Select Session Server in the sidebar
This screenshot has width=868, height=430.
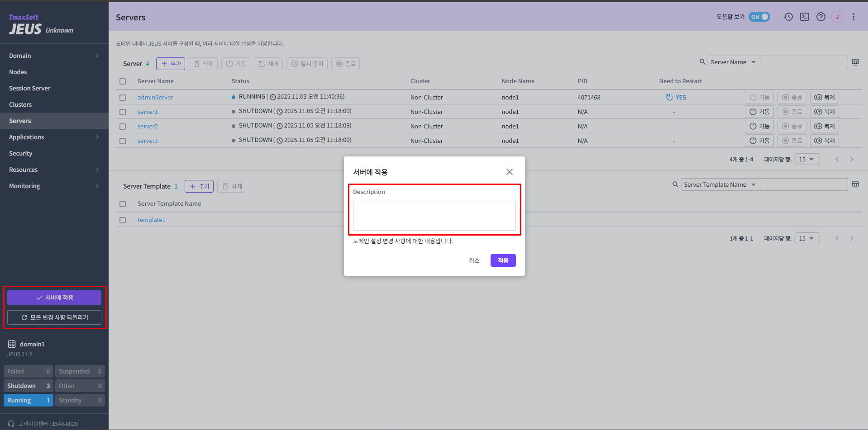point(29,88)
